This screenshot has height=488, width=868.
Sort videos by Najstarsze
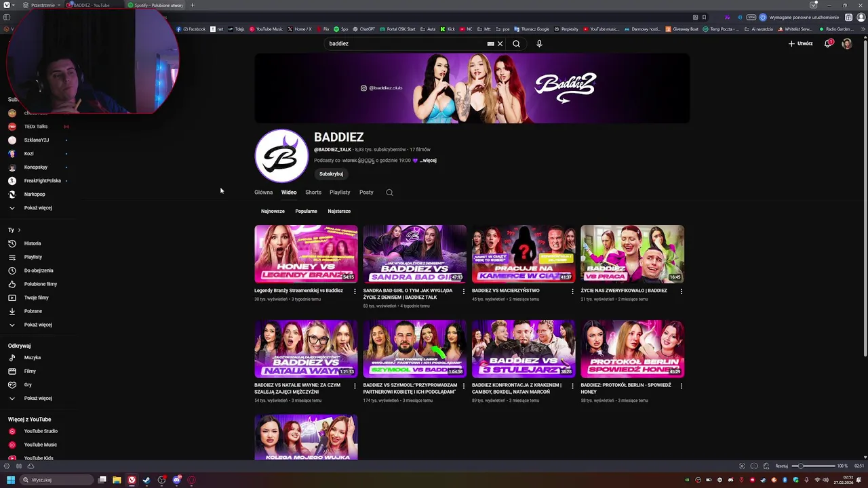(339, 211)
